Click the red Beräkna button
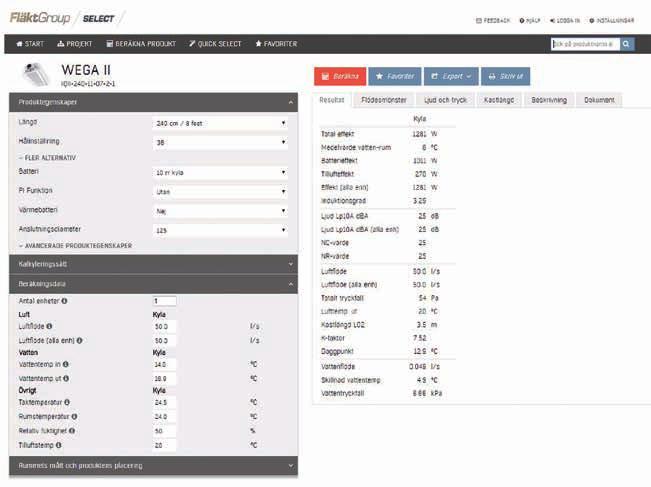651x487 pixels. 340,76
